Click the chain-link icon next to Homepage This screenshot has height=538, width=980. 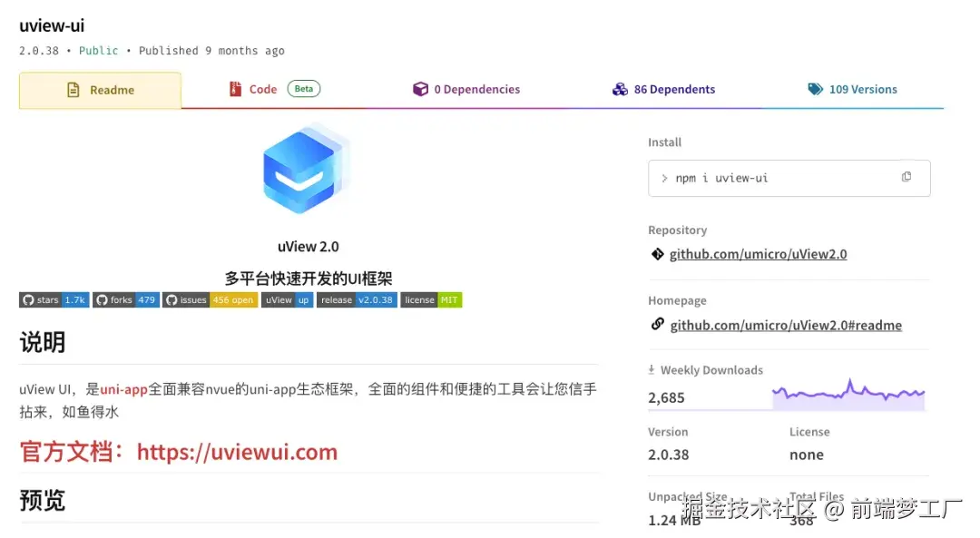(658, 324)
